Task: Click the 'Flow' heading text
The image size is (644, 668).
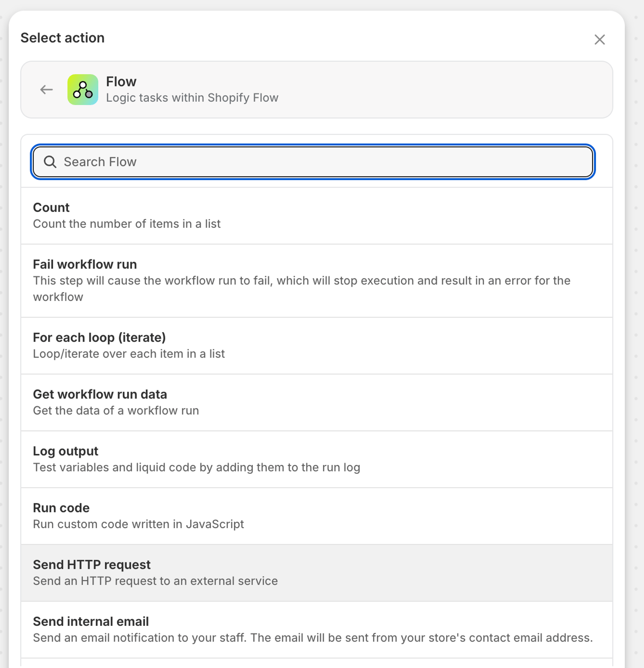Action: click(x=121, y=82)
